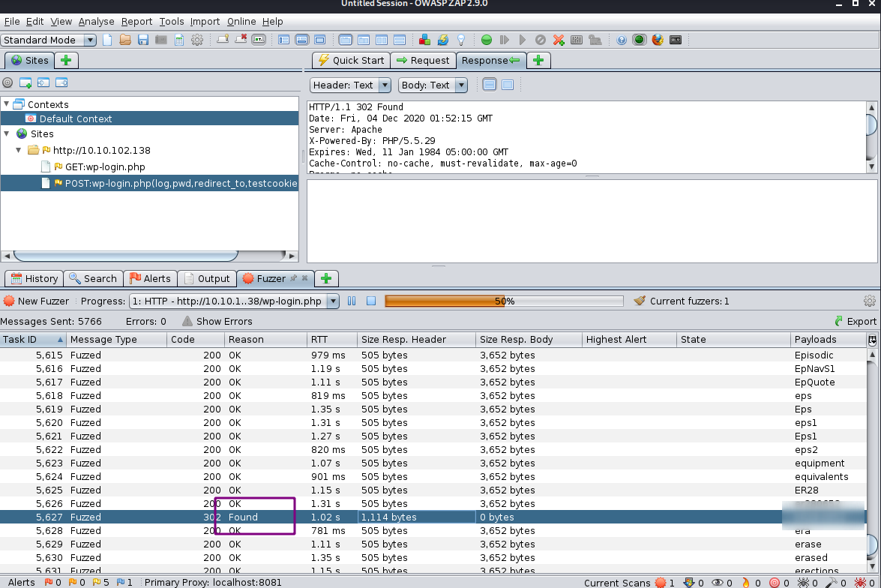
Task: Pause the running fuzzer
Action: [352, 301]
